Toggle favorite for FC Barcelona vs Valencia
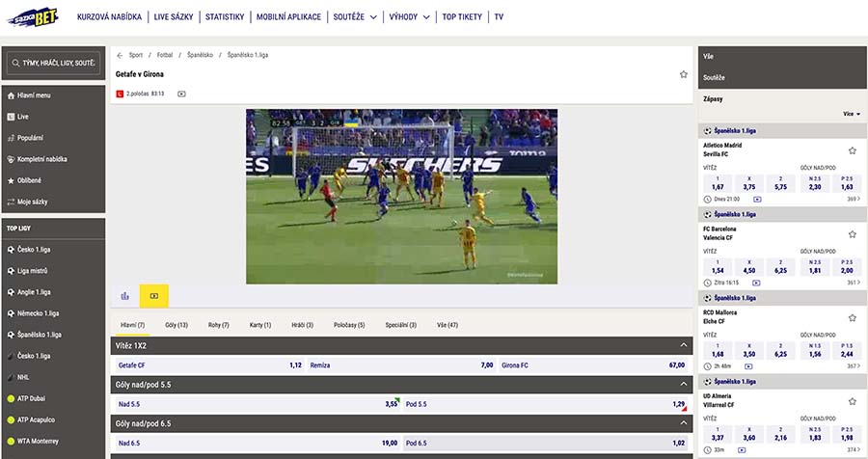 (852, 234)
